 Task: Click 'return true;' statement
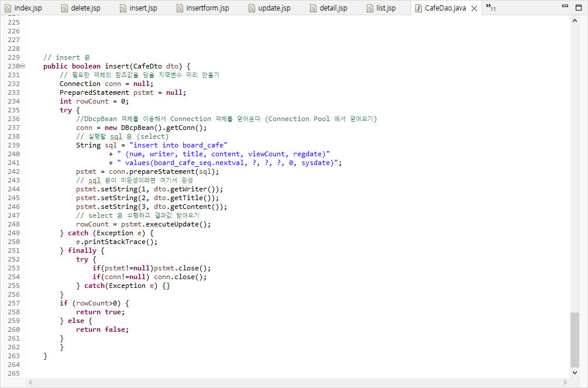click(101, 312)
